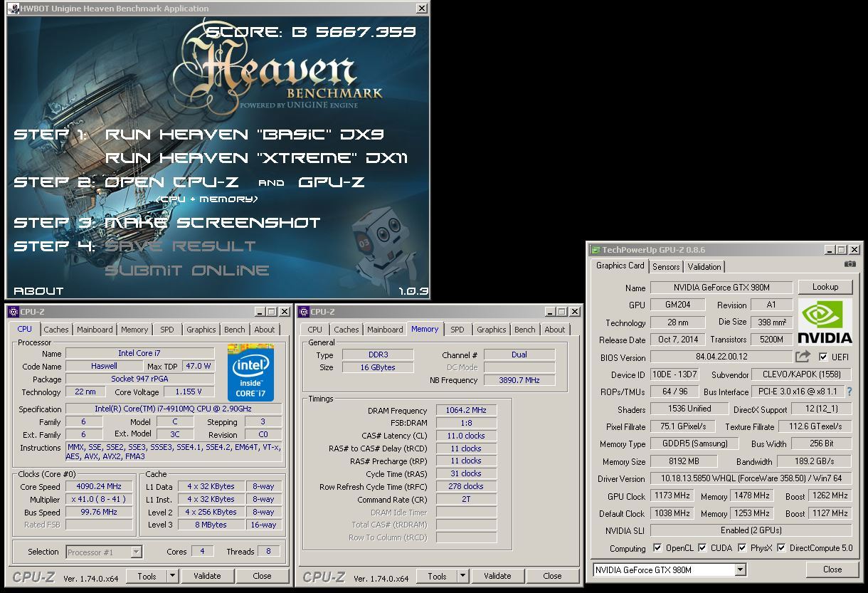Click the Tools button in the CPU window

147,576
